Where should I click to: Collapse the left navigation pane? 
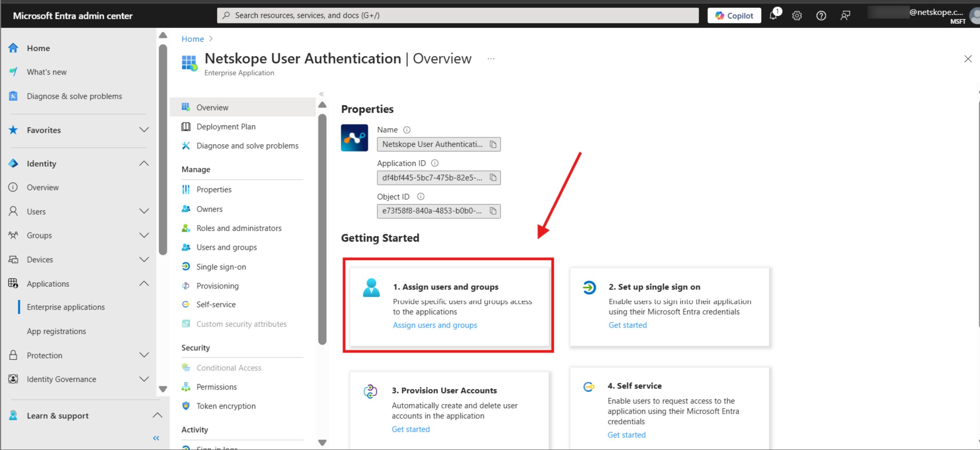(x=156, y=437)
